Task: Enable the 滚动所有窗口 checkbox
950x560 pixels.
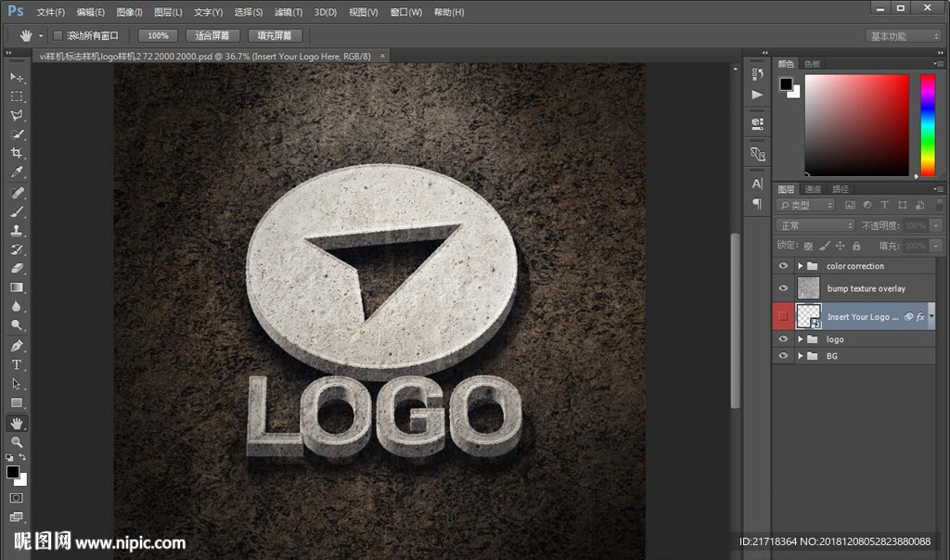Action: pos(58,35)
